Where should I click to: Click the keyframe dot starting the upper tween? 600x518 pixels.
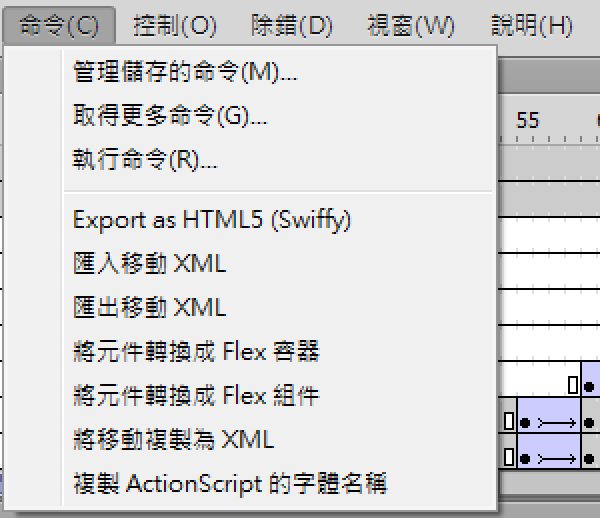point(525,423)
